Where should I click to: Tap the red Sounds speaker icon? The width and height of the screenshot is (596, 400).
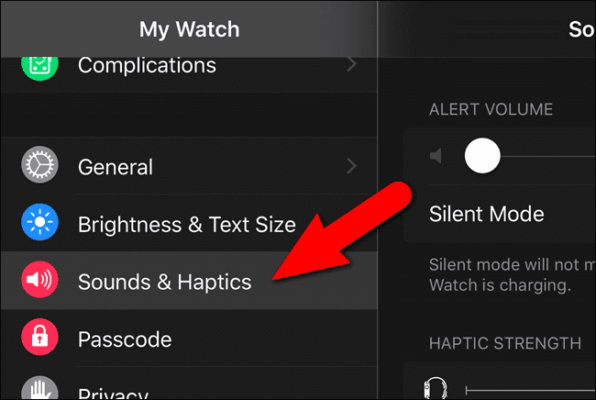tap(40, 279)
